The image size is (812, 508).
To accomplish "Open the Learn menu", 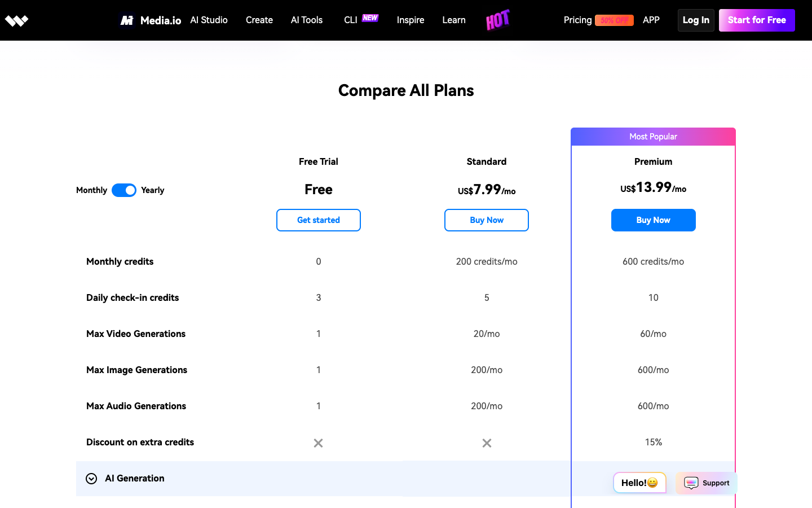I will click(454, 20).
